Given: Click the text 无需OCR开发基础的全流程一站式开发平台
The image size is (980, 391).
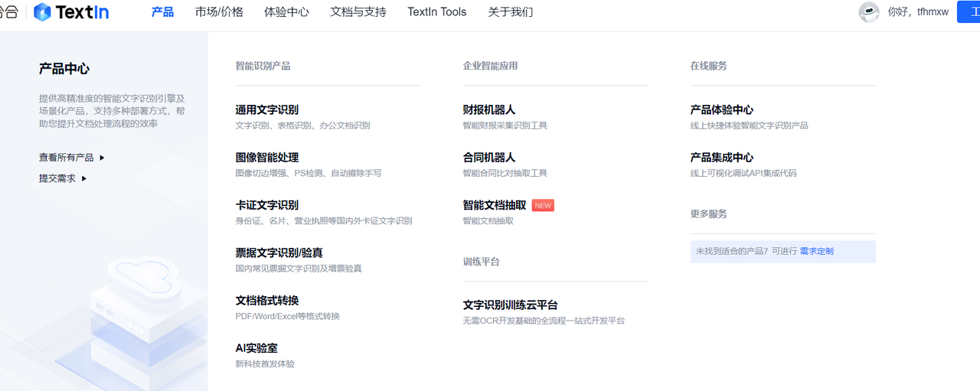Looking at the screenshot, I should coord(544,321).
